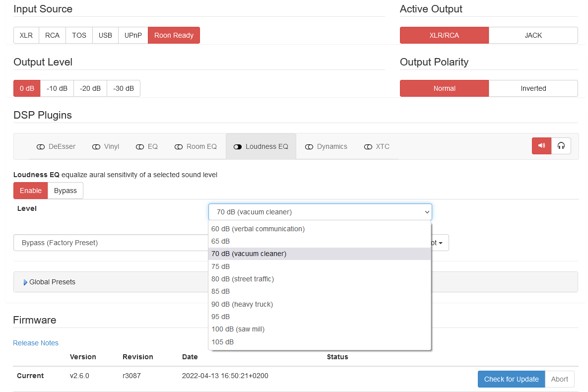Choose 90 dB (heavy truck) level
The width and height of the screenshot is (588, 392).
(x=320, y=304)
